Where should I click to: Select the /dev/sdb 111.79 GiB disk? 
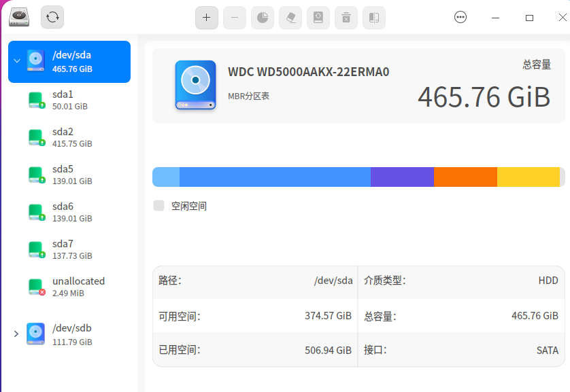tap(69, 334)
